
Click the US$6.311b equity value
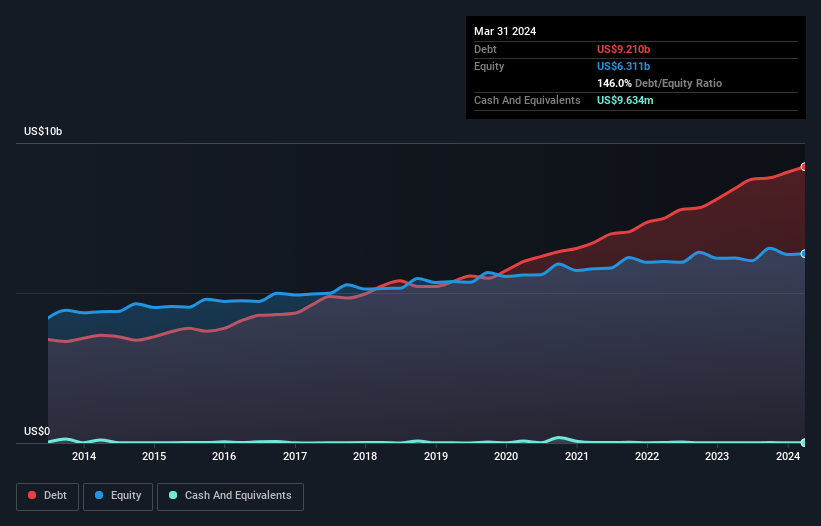tap(623, 66)
